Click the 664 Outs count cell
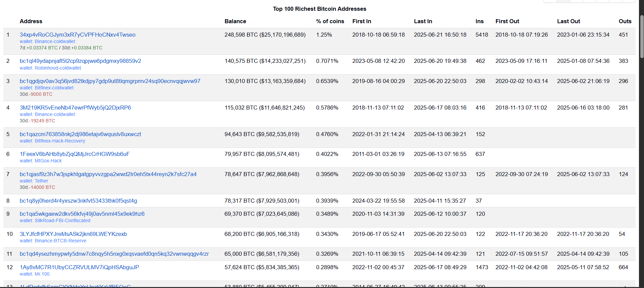This screenshot has height=288, width=644. coord(624,267)
